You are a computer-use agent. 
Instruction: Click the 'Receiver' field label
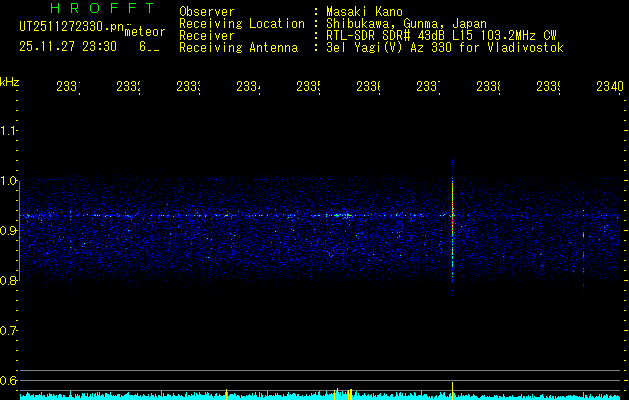click(x=207, y=36)
